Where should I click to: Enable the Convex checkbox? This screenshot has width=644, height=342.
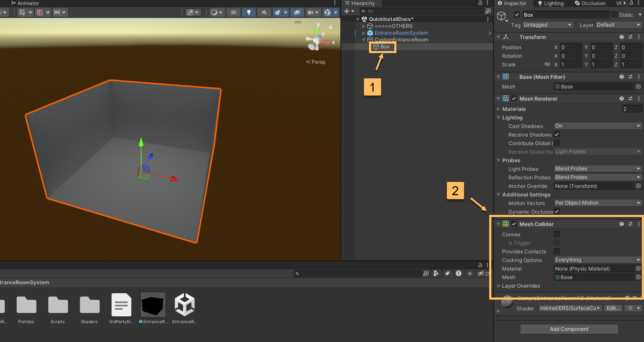[557, 234]
